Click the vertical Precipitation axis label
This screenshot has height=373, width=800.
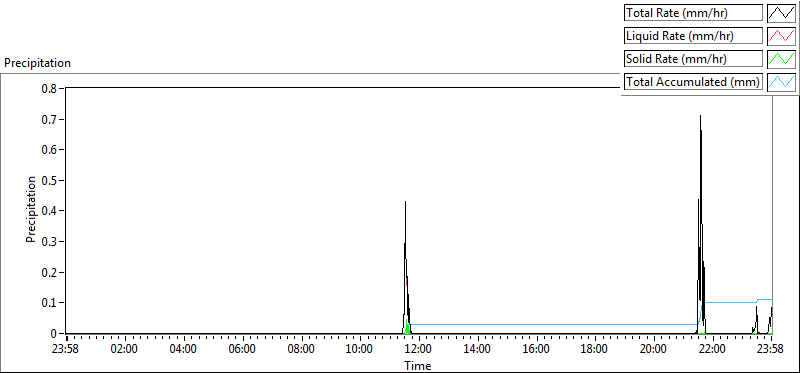point(31,210)
